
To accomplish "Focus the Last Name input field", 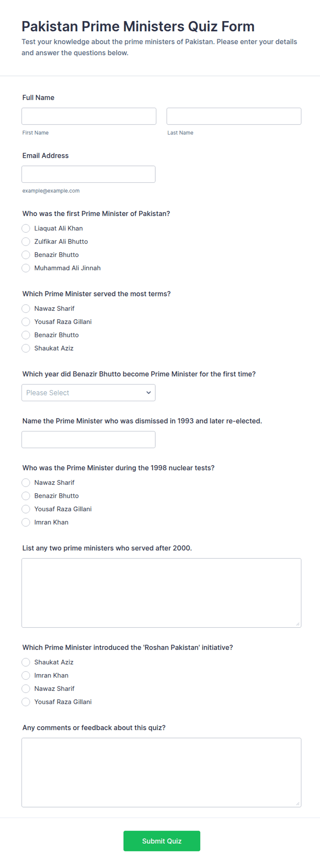I will 234,116.
